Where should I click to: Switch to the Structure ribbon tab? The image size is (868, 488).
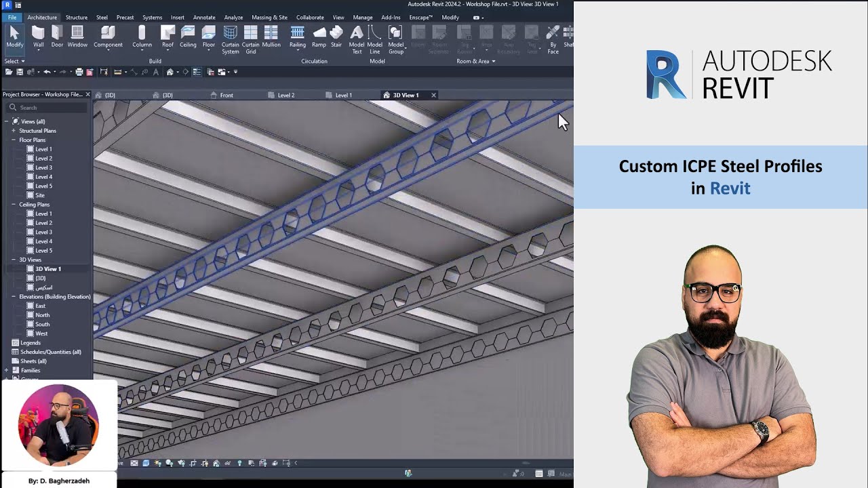coord(76,17)
